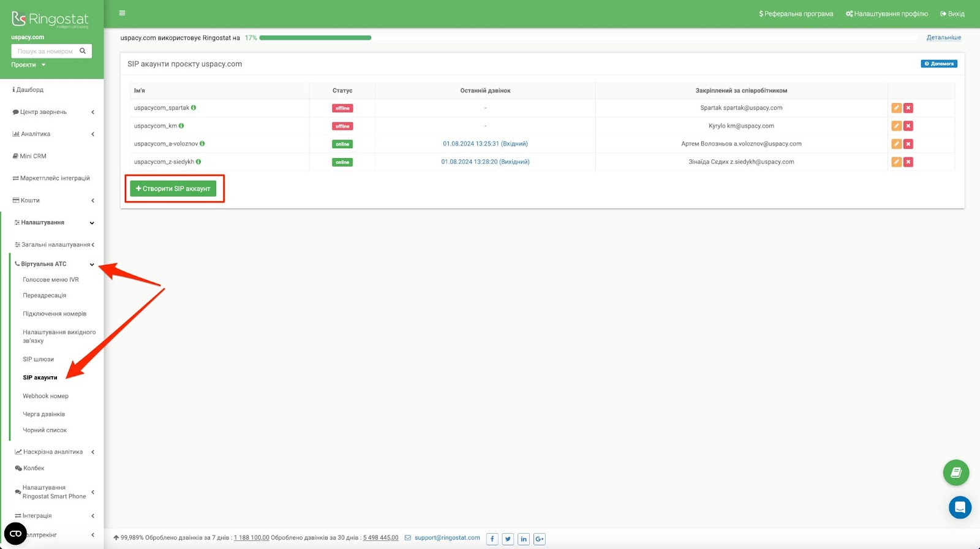Click the Ringostat logo
The width and height of the screenshot is (980, 549).
tap(50, 20)
